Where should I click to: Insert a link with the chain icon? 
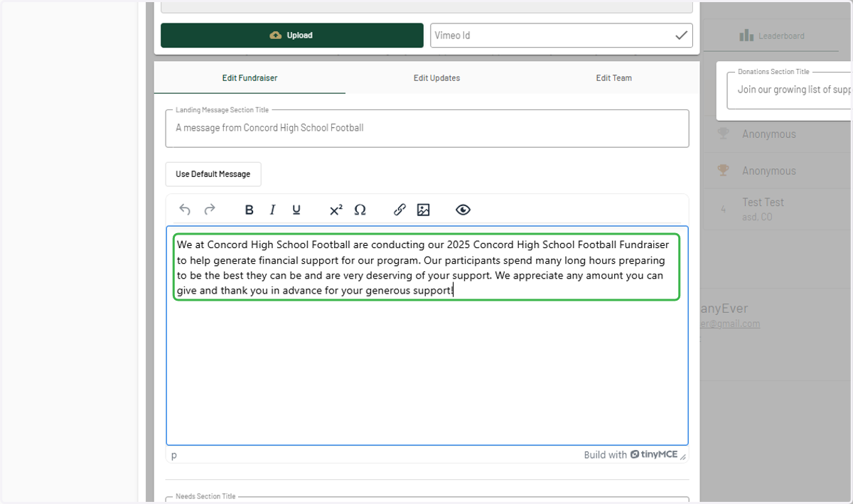399,210
